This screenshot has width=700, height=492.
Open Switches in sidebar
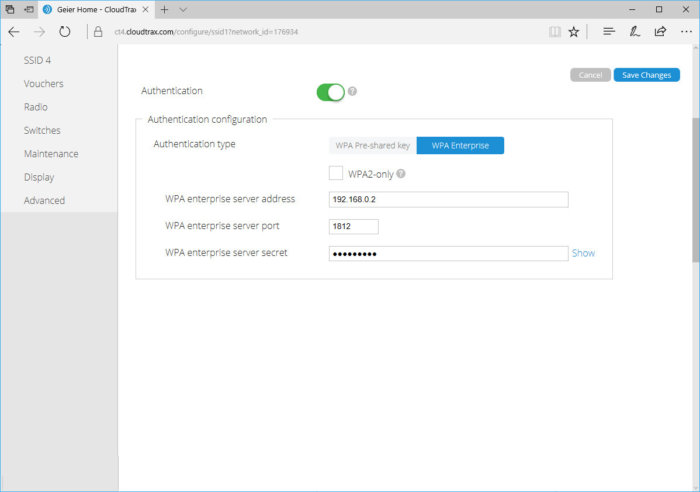[x=42, y=130]
